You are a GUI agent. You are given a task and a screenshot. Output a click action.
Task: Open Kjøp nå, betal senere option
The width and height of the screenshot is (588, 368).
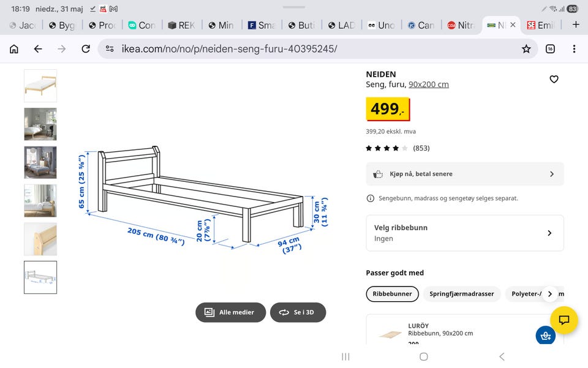click(x=465, y=174)
